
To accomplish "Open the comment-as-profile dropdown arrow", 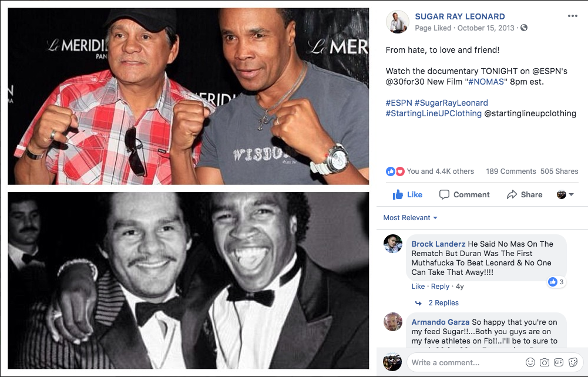I will point(570,194).
